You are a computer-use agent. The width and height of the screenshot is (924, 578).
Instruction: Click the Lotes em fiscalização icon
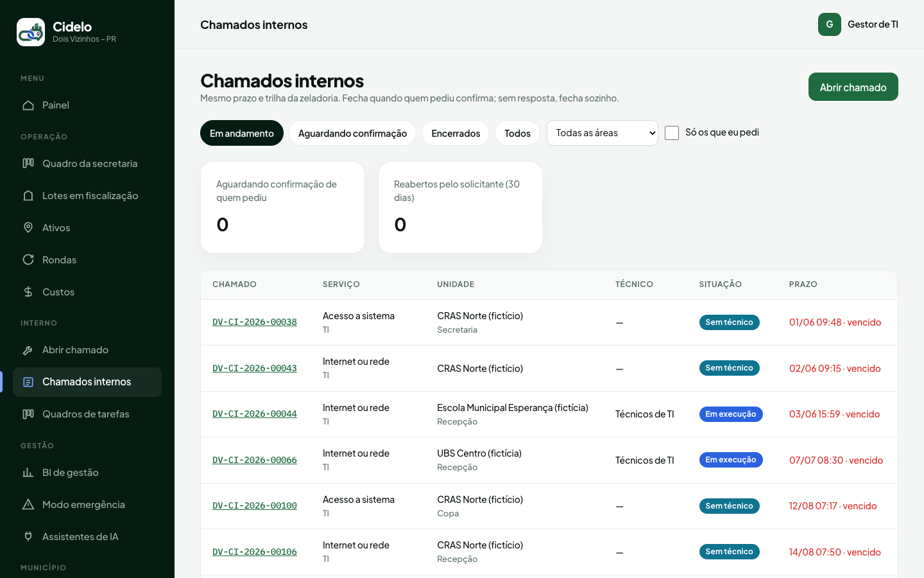tap(28, 196)
